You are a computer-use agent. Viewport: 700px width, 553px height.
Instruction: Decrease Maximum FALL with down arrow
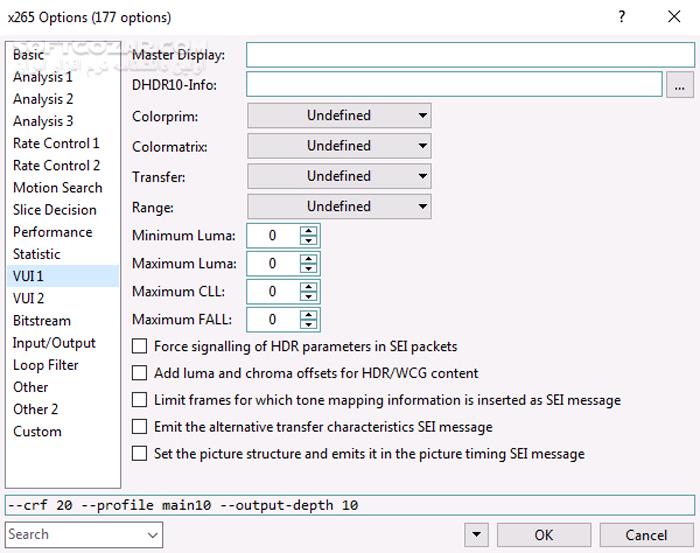click(x=309, y=325)
